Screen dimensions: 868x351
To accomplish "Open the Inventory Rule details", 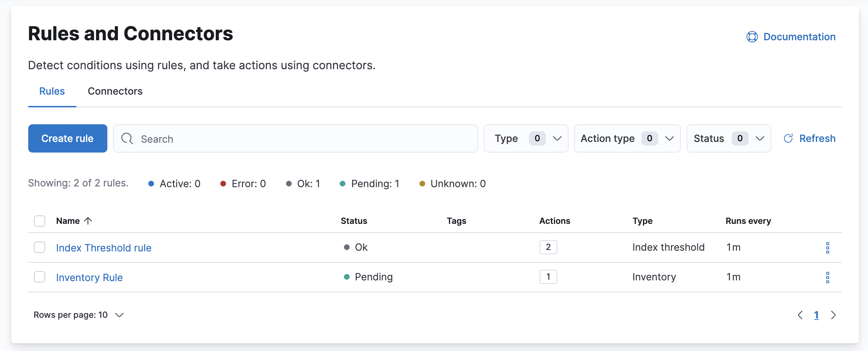I will pos(89,277).
